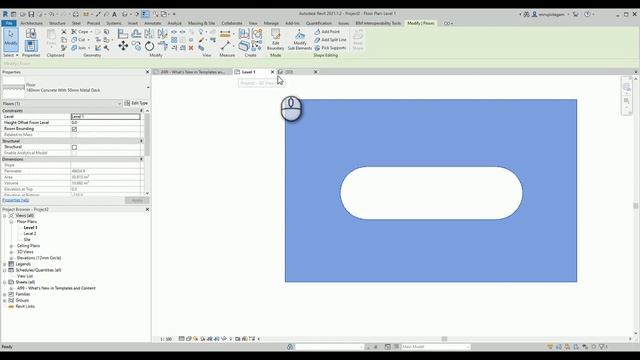Viewport: 640px width, 360px height.
Task: Click the Mirror pick axis icon
Action: point(149,33)
